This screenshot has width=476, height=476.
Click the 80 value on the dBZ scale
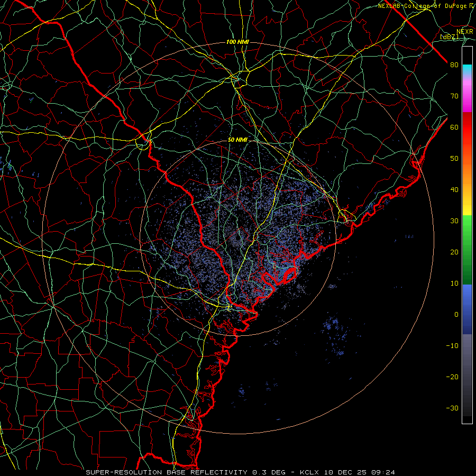pyautogui.click(x=454, y=65)
